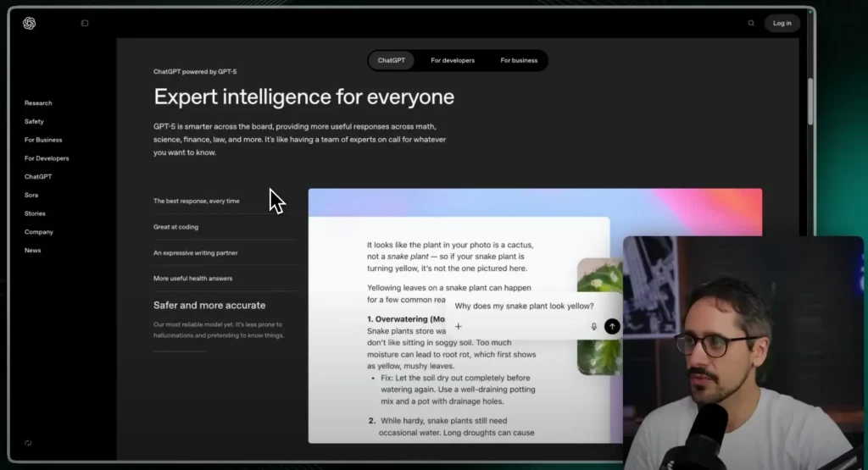This screenshot has width=868, height=470.
Task: Open For Developers sidebar link
Action: coord(47,158)
